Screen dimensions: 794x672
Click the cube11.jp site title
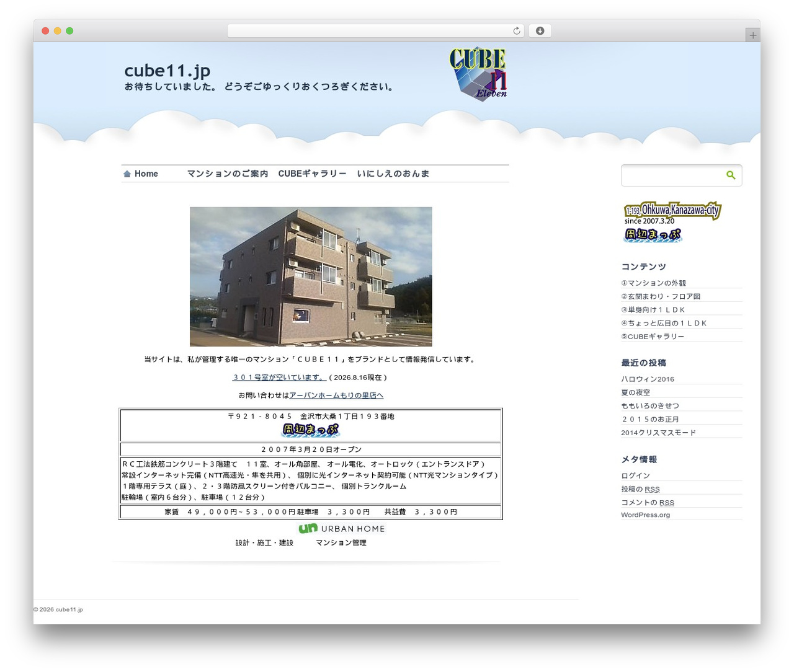coord(167,71)
